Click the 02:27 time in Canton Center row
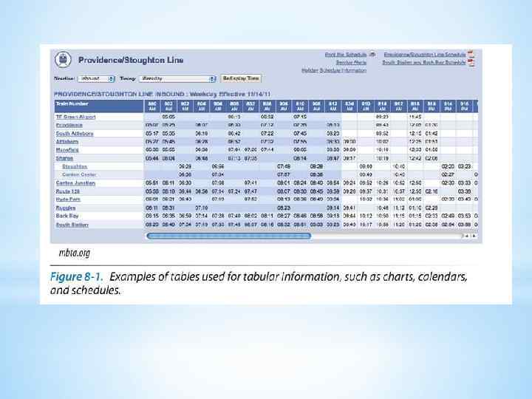532x399 pixels. pyautogui.click(x=448, y=174)
